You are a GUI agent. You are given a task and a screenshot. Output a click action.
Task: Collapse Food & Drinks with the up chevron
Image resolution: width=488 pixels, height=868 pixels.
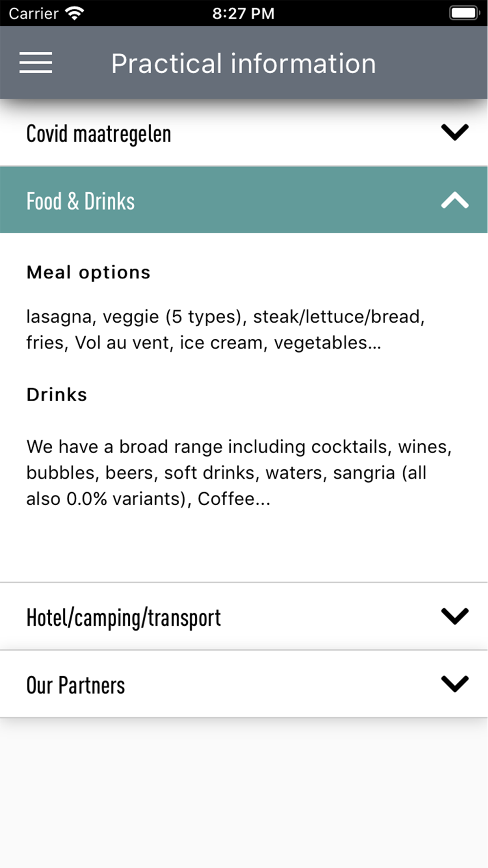(454, 200)
